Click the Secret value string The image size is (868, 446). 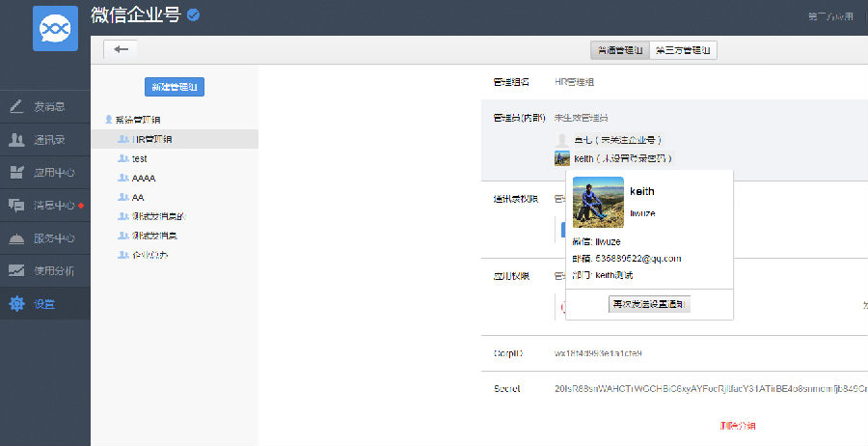click(x=711, y=388)
